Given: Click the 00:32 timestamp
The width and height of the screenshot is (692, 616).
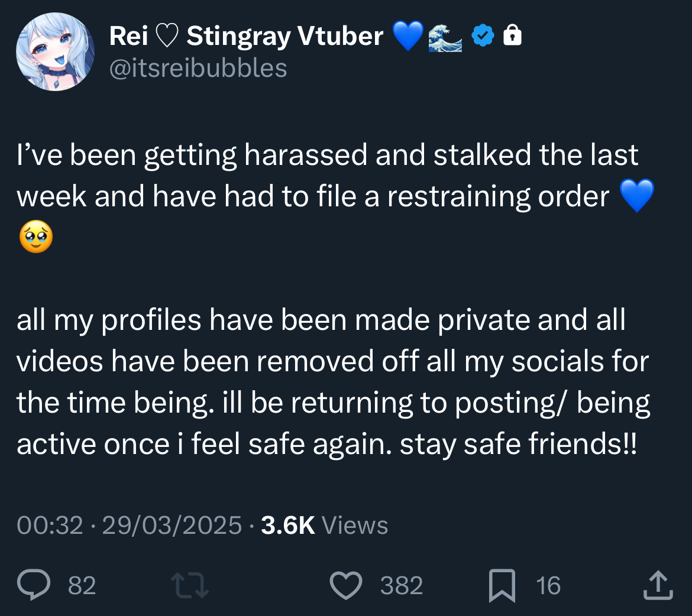Looking at the screenshot, I should [50, 525].
